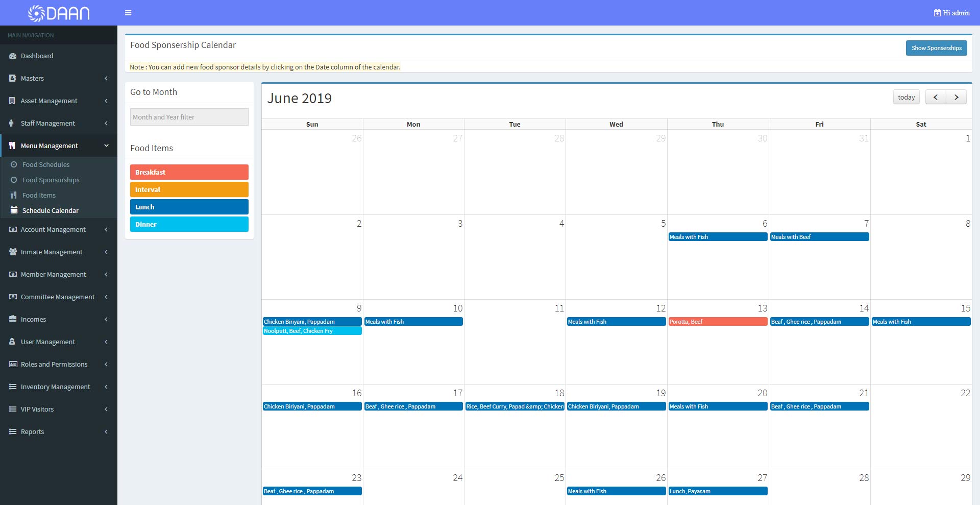The image size is (980, 505).
Task: Click the Roles and Permissions icon
Action: point(13,364)
